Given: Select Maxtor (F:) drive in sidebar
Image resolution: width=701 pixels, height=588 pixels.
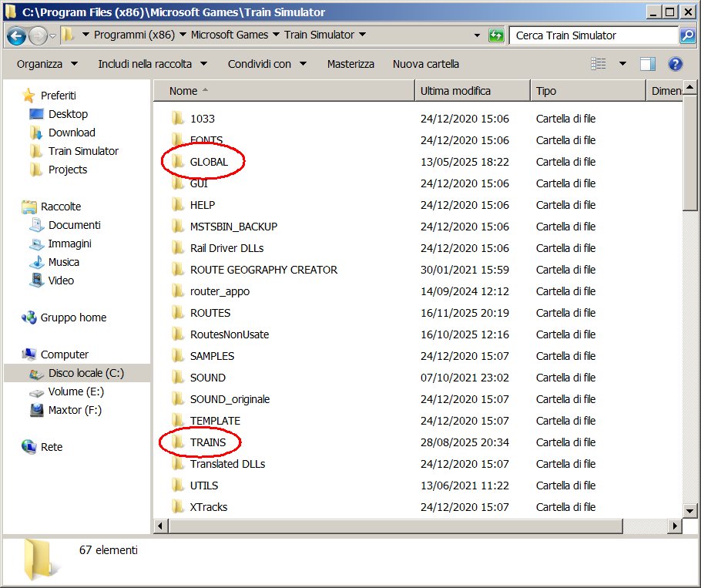Looking at the screenshot, I should point(75,410).
